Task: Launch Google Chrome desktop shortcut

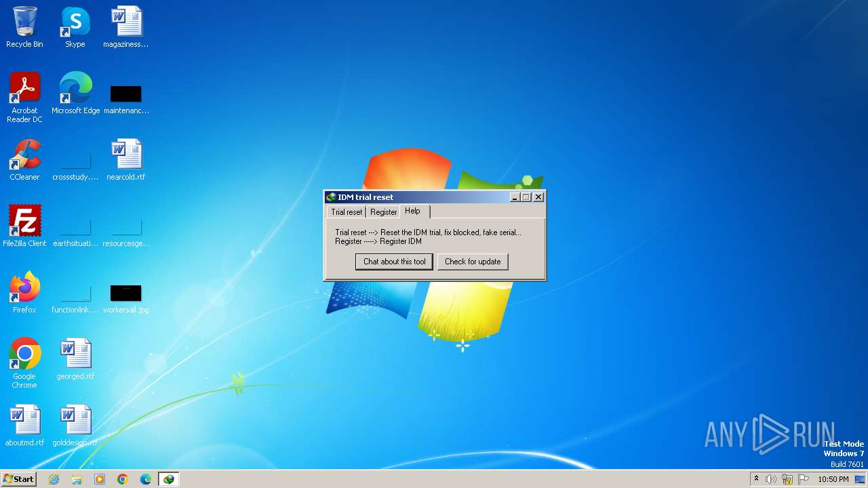Action: (x=24, y=363)
